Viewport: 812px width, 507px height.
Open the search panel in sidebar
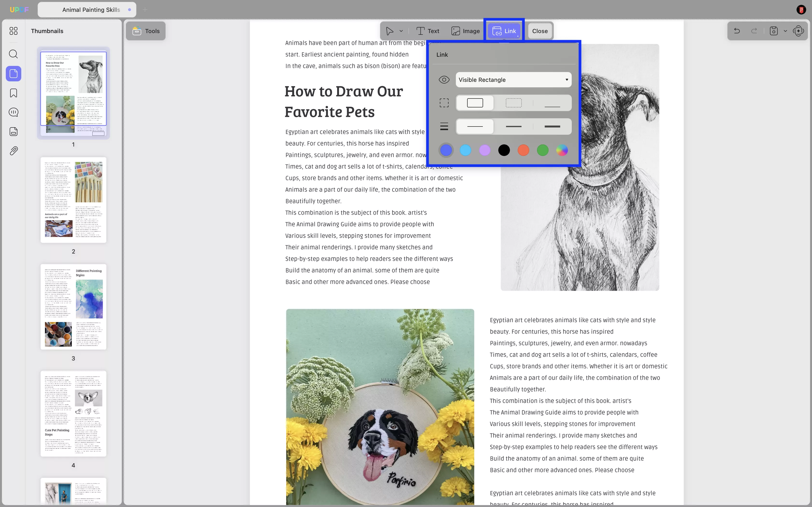(x=14, y=54)
